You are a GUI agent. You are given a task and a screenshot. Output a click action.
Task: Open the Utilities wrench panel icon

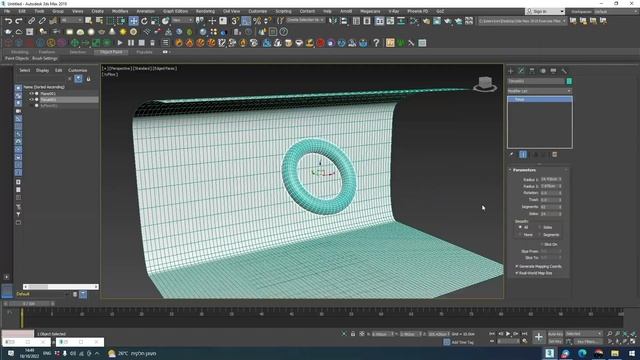(564, 71)
